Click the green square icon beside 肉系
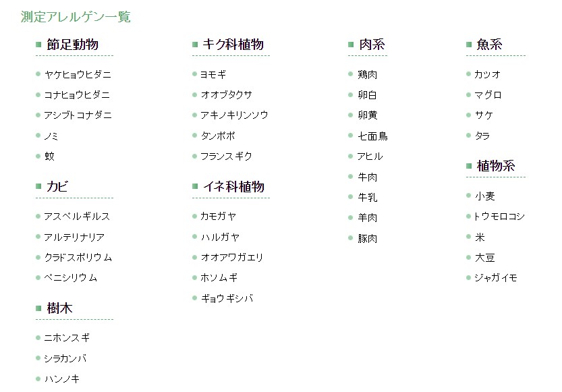The width and height of the screenshot is (562, 392). (351, 45)
